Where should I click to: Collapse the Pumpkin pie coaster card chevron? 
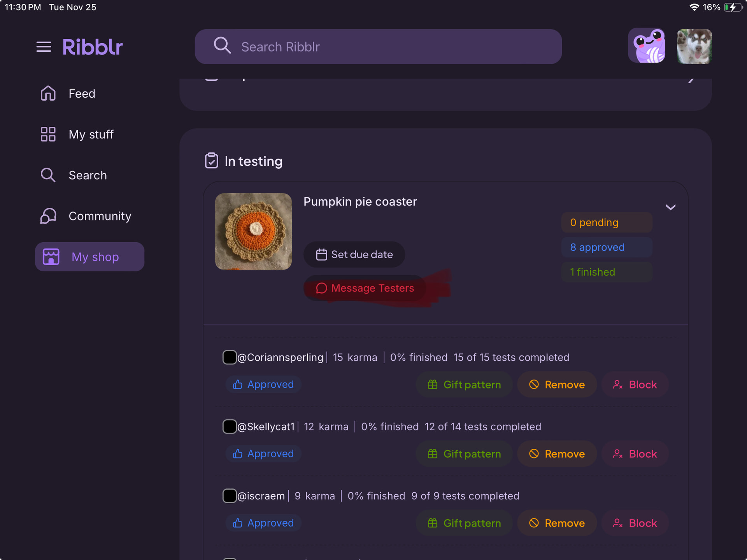coord(670,207)
